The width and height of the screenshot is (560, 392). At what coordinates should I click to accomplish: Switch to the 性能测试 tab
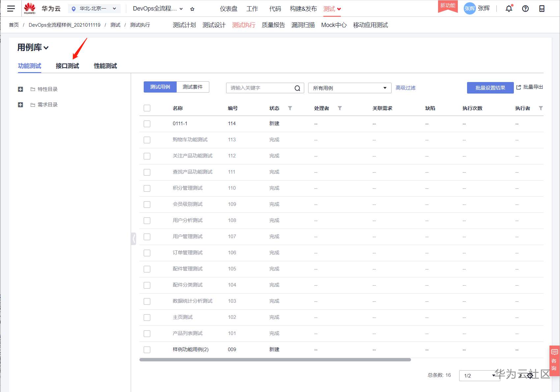105,66
